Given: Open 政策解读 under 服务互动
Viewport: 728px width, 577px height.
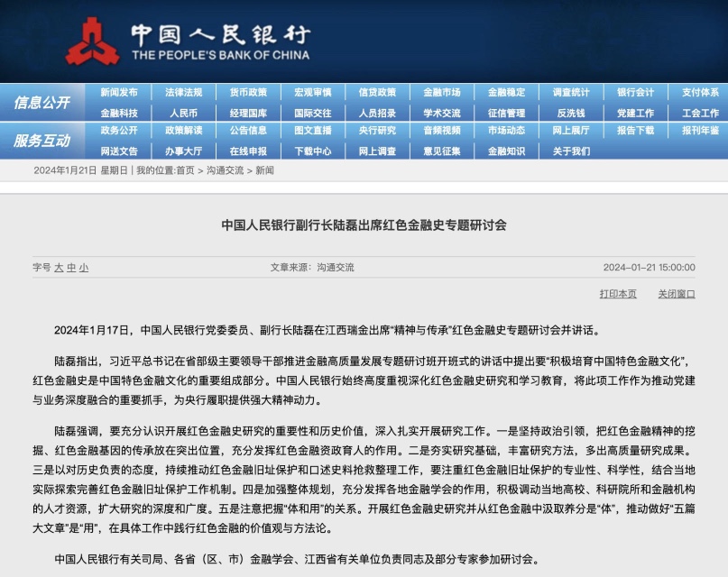Looking at the screenshot, I should coord(183,131).
